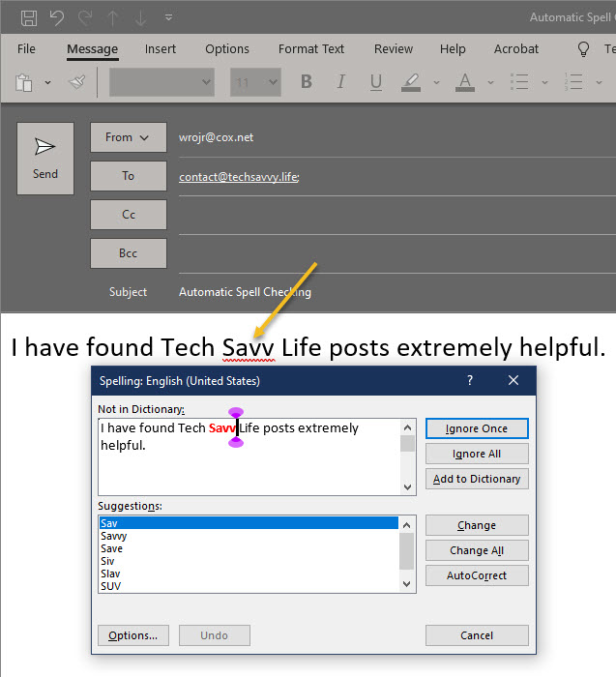Viewport: 616px width, 677px height.
Task: Cancel the spelling check
Action: coord(477,635)
